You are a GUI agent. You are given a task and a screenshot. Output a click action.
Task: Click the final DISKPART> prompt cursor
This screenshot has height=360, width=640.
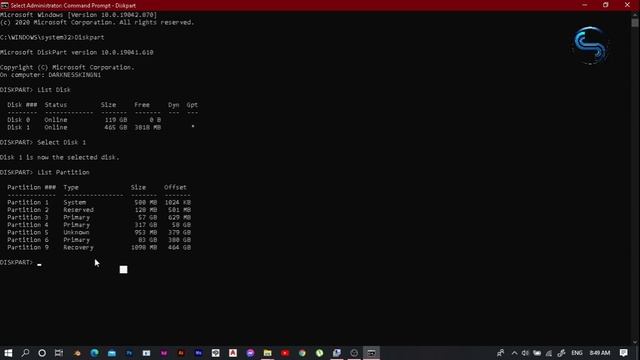tap(39, 264)
